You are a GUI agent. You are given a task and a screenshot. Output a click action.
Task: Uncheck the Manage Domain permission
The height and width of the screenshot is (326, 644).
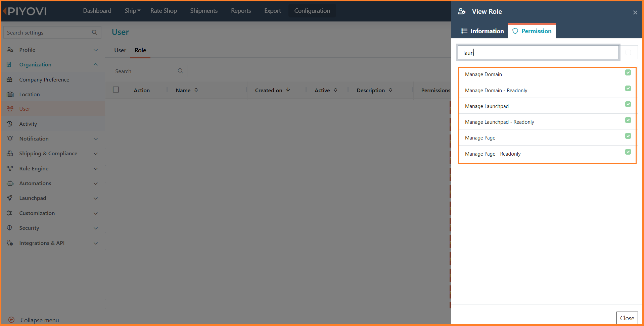point(628,72)
